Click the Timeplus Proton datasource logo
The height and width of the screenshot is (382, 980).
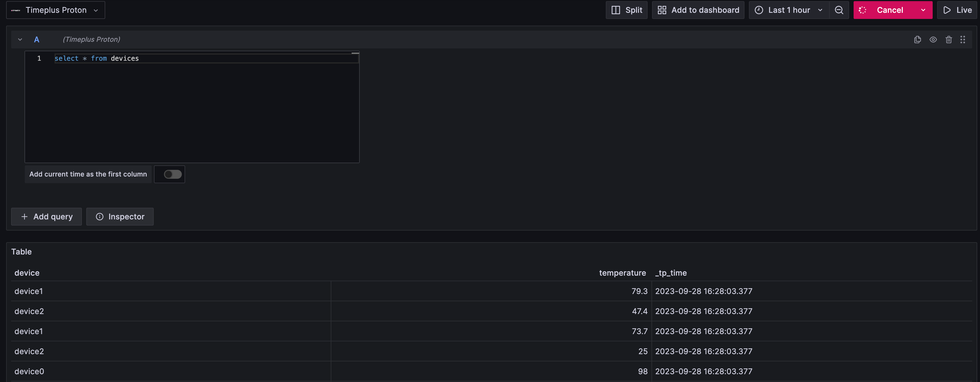pos(16,10)
